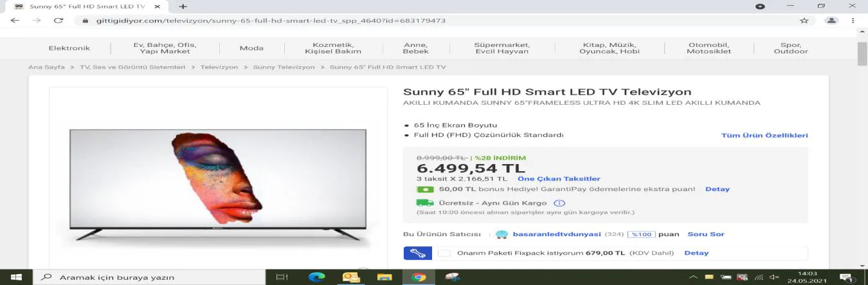The image size is (868, 285).
Task: Click the seller badge icon beside basaranledtvdunyasi
Action: tap(502, 234)
